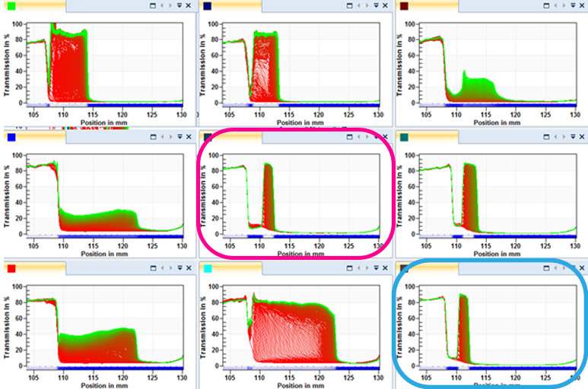The width and height of the screenshot is (588, 389).
Task: Click the bright red color swatch
Action: (11, 268)
